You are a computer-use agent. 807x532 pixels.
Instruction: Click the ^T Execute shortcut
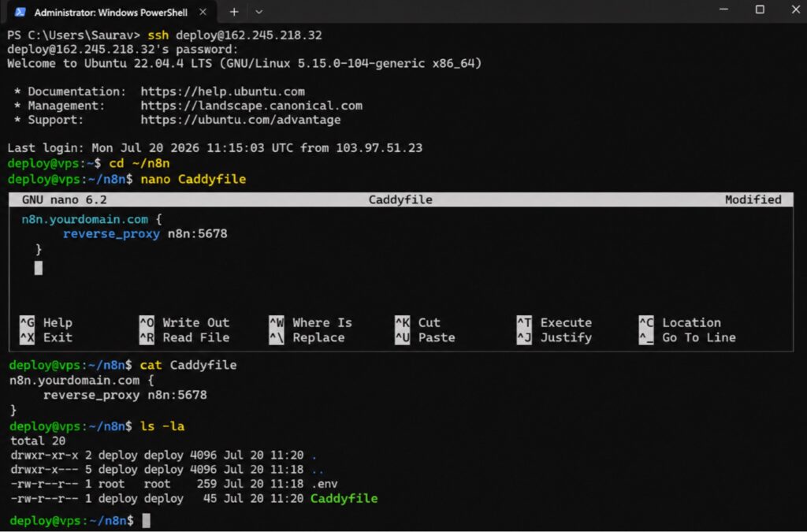click(554, 322)
